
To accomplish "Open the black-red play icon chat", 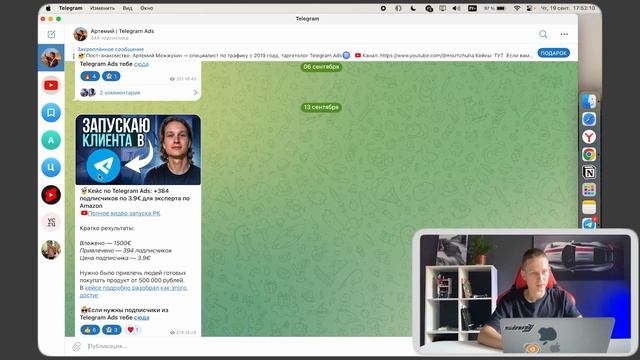I will (51, 195).
